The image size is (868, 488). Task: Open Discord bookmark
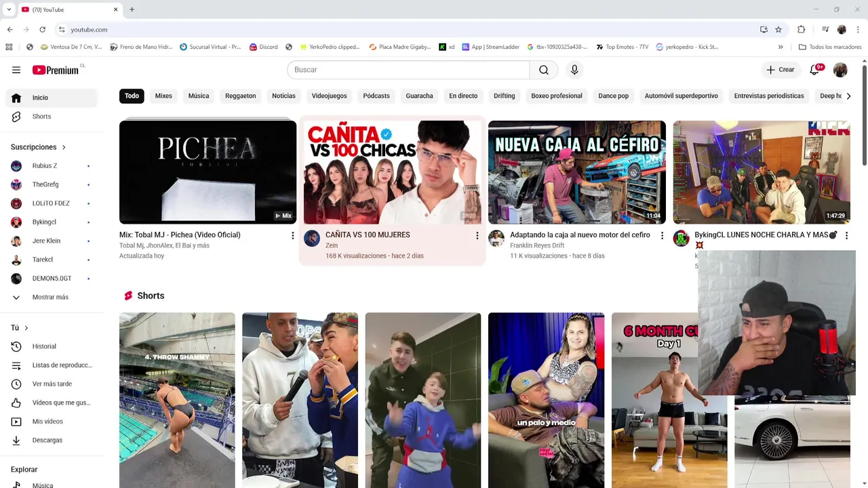264,47
